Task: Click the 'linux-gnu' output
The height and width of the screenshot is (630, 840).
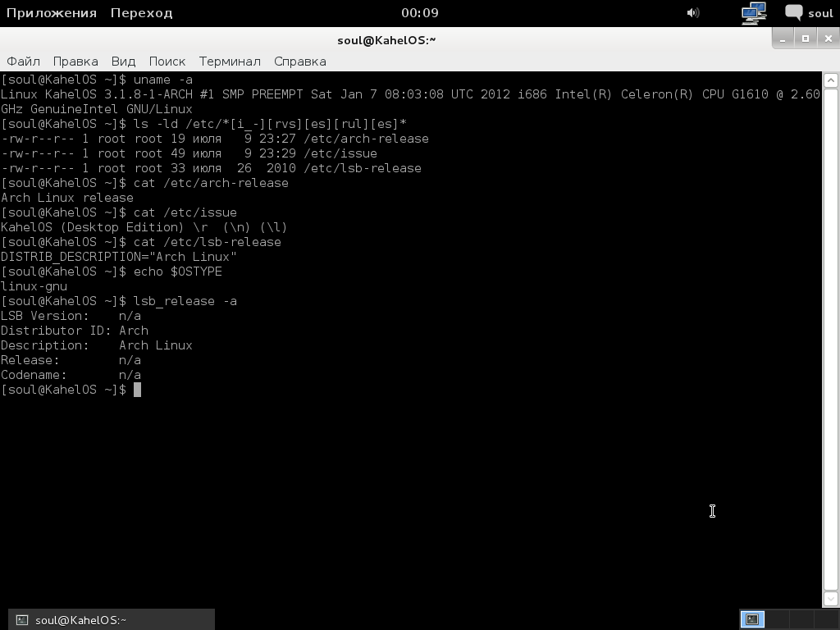Action: tap(34, 286)
